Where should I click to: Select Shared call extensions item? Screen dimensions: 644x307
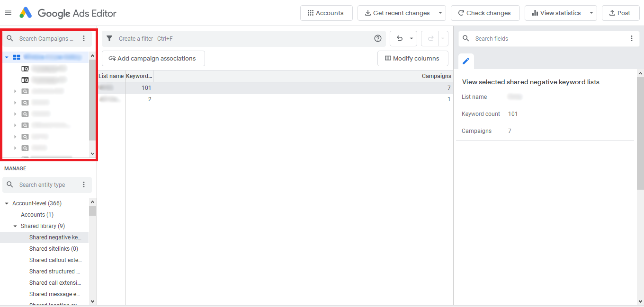[x=55, y=283]
